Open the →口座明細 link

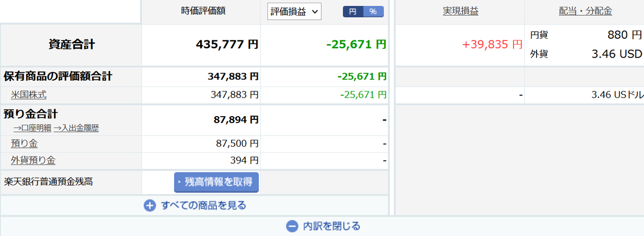pos(32,128)
